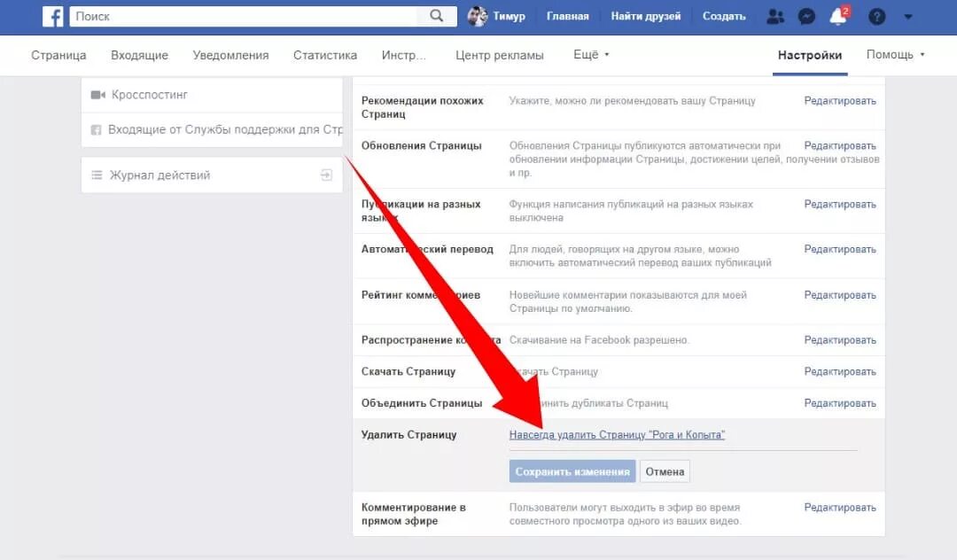Open the Главная link
The height and width of the screenshot is (560, 957).
pos(568,17)
